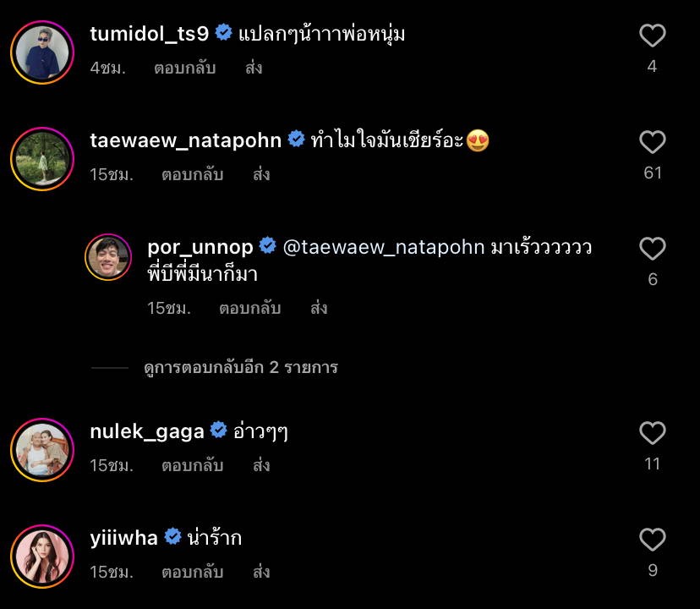Click por_unnop's blue verified checkmark
This screenshot has height=609, width=700.
point(268,245)
